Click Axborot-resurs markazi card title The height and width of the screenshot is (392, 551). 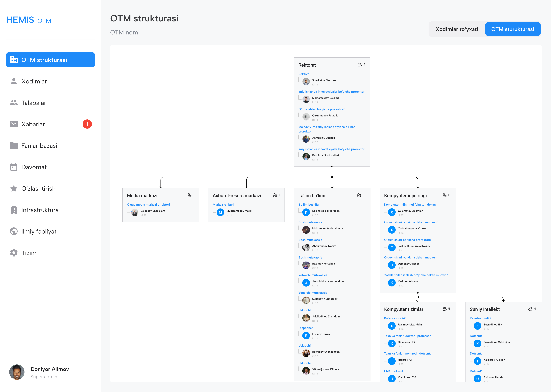237,195
